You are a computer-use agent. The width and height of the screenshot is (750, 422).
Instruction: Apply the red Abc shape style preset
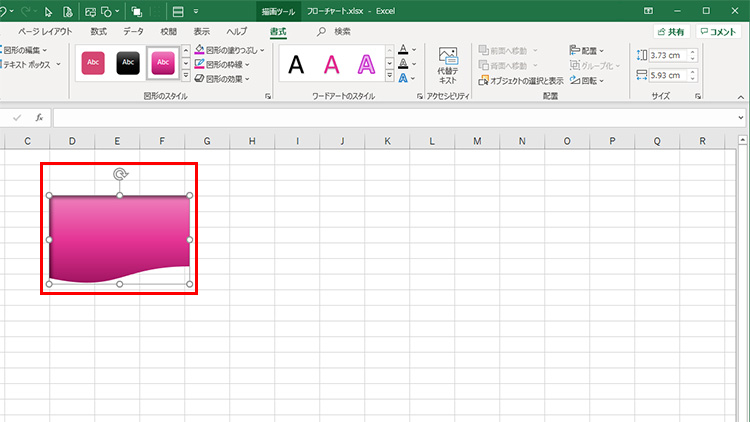click(x=93, y=63)
